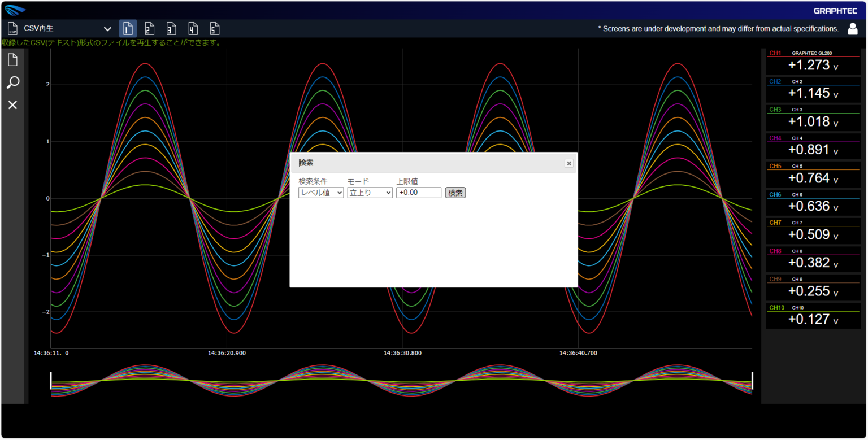Click the Graphtec logo icon
The width and height of the screenshot is (868, 440).
[15, 10]
